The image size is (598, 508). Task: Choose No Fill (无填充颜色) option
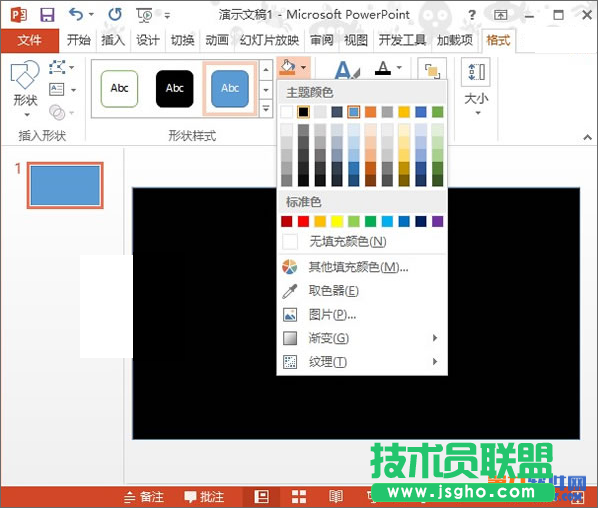[x=362, y=241]
